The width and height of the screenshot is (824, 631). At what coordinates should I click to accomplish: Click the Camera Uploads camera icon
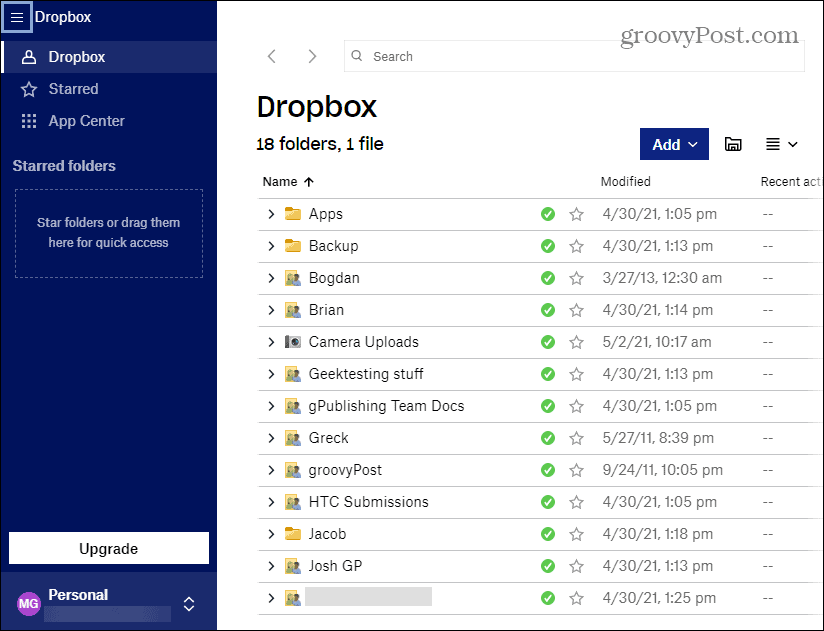[x=293, y=342]
